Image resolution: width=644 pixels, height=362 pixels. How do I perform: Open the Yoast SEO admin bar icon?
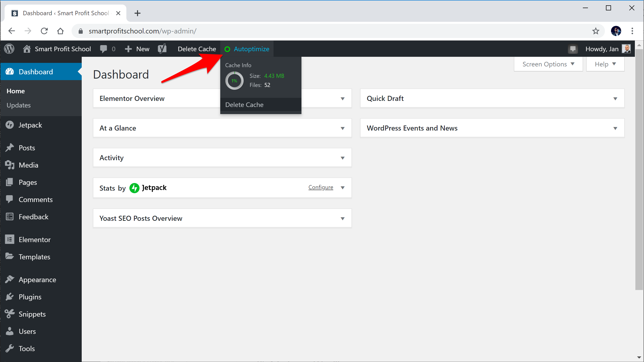pyautogui.click(x=162, y=48)
